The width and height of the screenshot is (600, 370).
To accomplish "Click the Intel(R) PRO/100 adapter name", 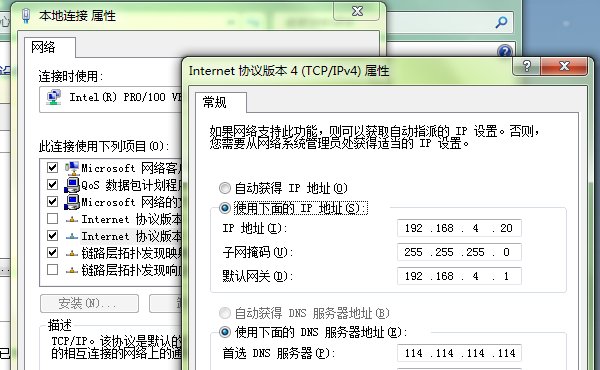I will (x=125, y=97).
